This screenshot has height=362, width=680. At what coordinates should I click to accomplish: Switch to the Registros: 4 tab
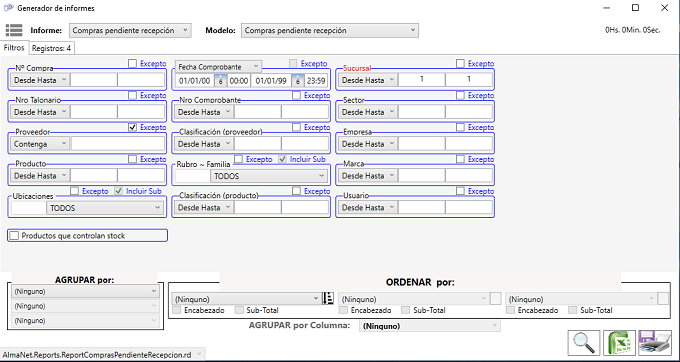(51, 48)
